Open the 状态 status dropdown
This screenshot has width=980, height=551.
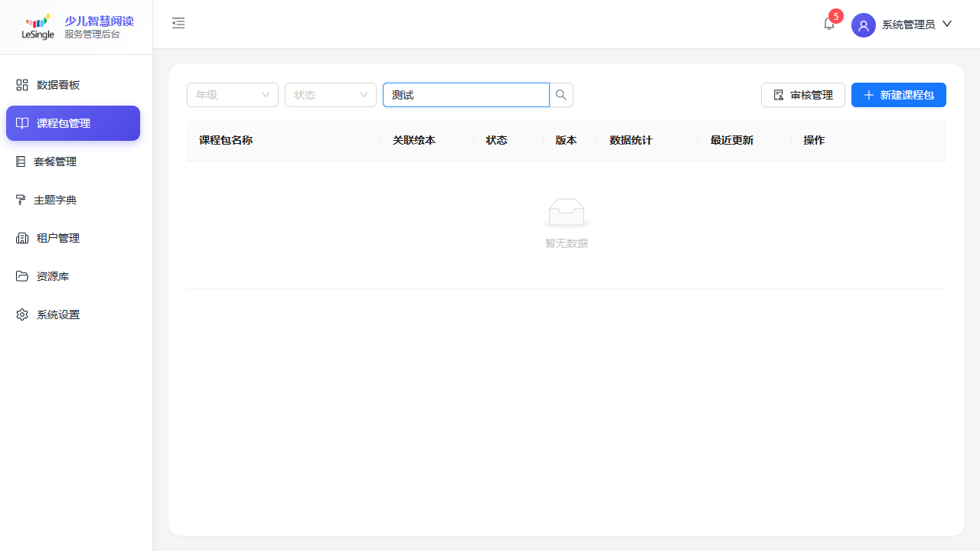coord(331,95)
